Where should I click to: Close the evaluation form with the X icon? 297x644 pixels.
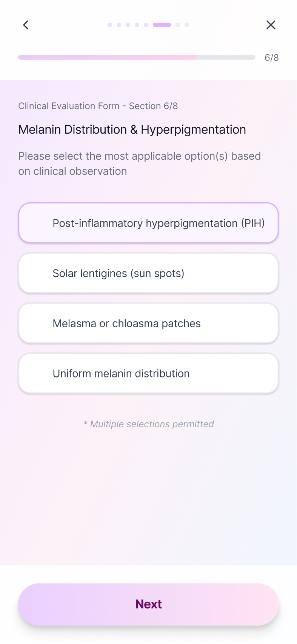(271, 25)
